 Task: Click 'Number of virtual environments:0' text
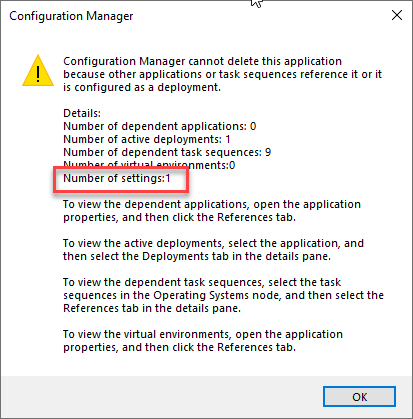pos(149,165)
